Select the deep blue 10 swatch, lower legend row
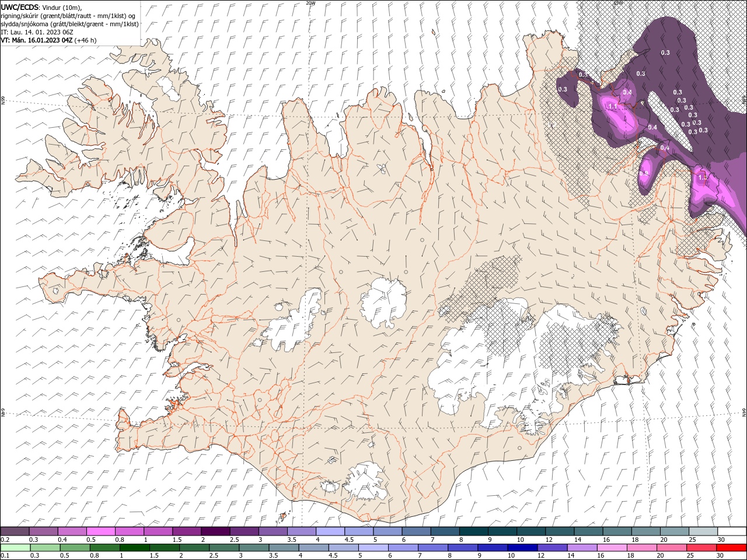 [522, 547]
